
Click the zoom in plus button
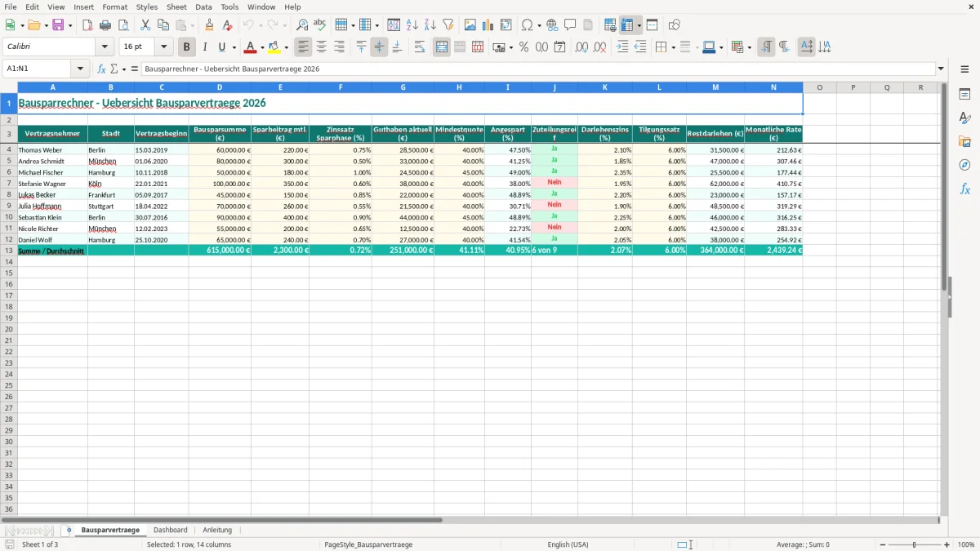pos(947,544)
